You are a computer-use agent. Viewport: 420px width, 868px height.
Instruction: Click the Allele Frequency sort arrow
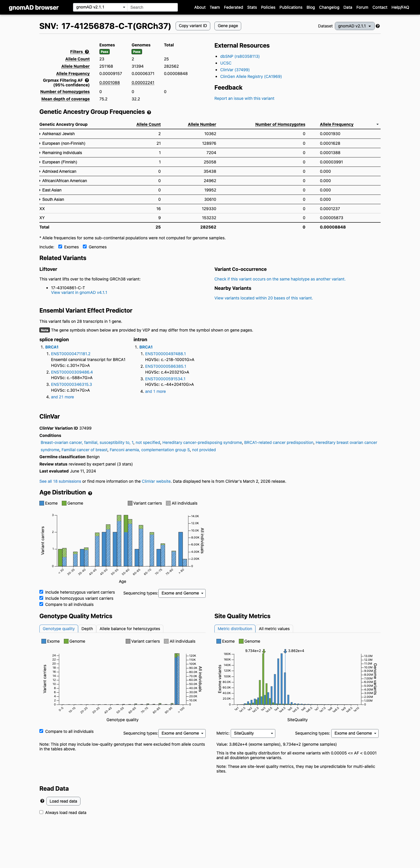(377, 124)
